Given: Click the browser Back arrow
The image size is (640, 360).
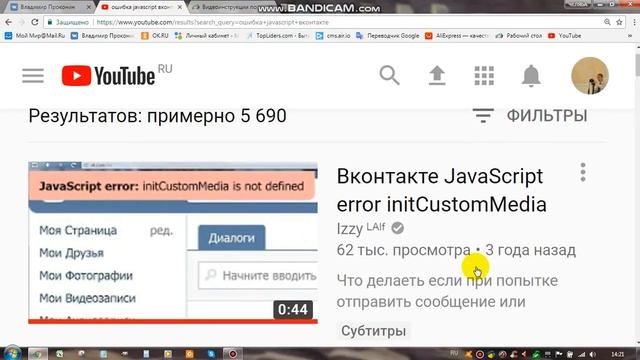Looking at the screenshot, I should (9, 22).
